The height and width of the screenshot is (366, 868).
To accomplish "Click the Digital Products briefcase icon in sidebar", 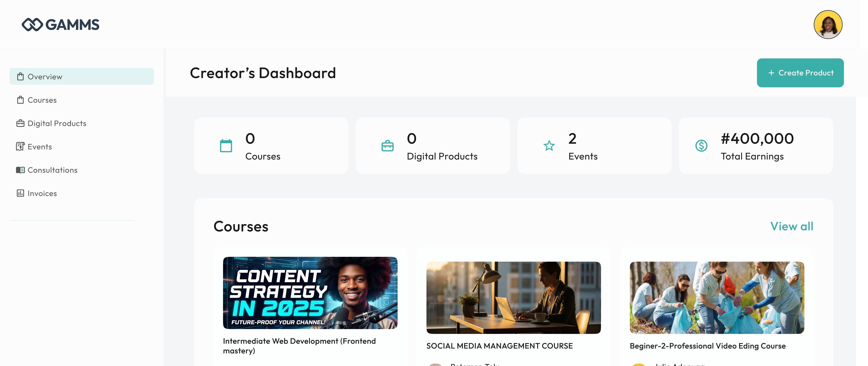I will [x=20, y=123].
